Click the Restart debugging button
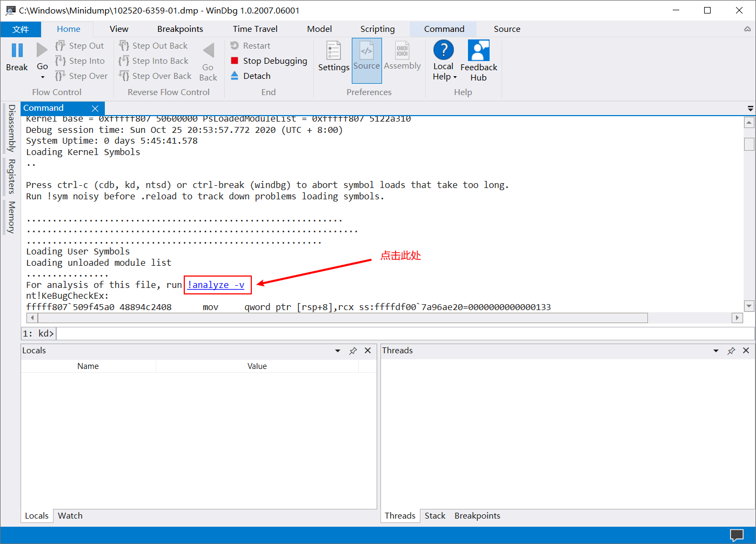 click(x=250, y=46)
